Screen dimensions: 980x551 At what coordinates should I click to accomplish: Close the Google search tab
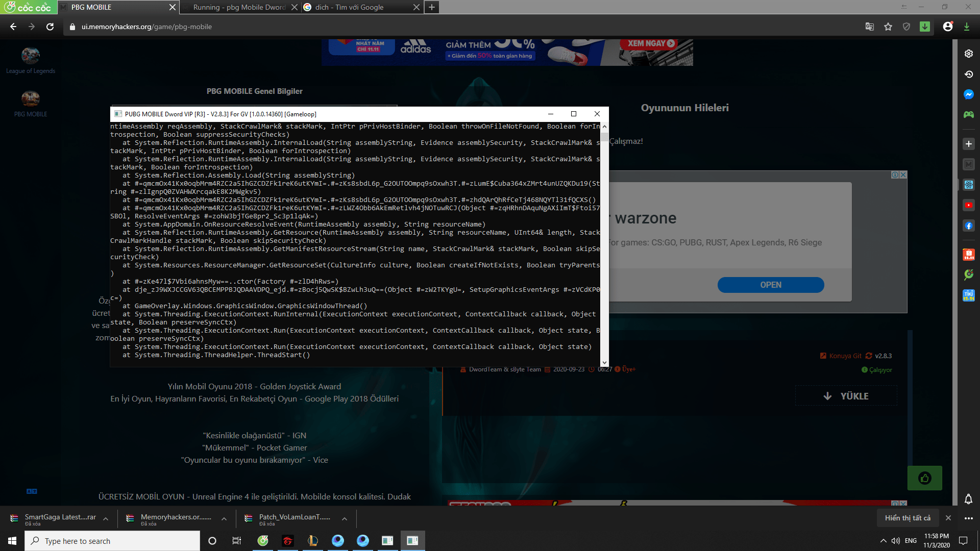pos(416,7)
